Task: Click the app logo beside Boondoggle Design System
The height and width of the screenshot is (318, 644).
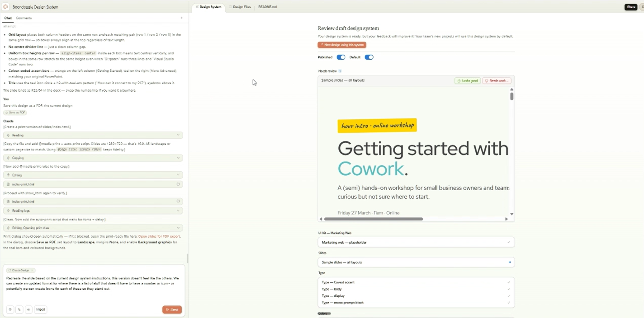Action: point(5,7)
